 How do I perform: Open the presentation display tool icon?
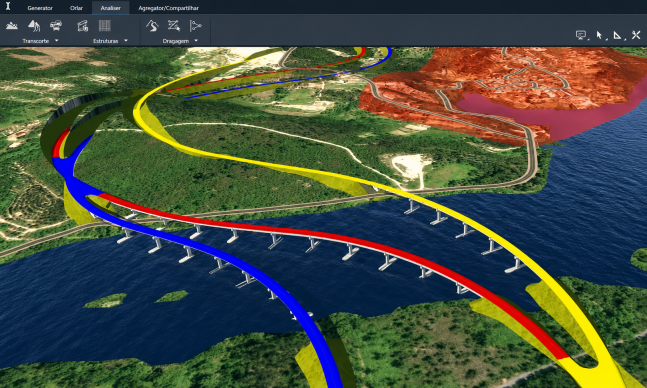(x=581, y=35)
